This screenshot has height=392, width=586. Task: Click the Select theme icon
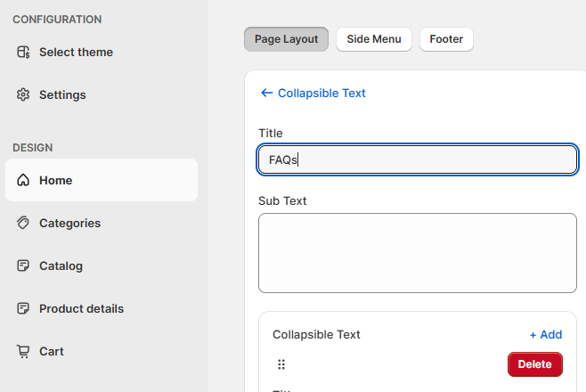point(23,52)
